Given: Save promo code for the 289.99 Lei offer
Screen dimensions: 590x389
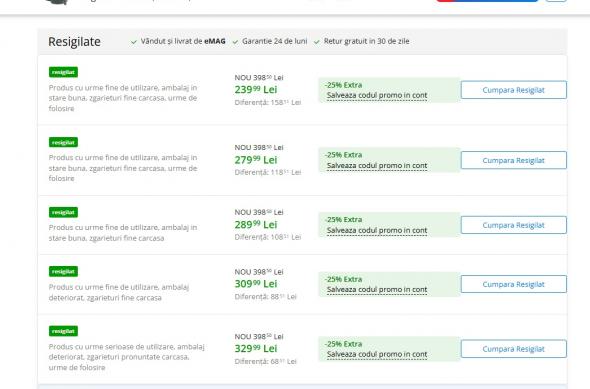Looking at the screenshot, I should [377, 230].
